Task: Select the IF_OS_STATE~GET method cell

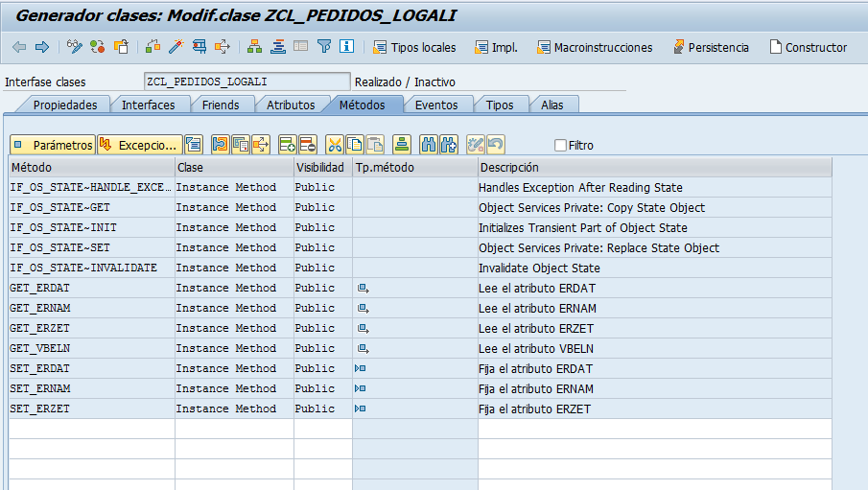Action: 92,208
